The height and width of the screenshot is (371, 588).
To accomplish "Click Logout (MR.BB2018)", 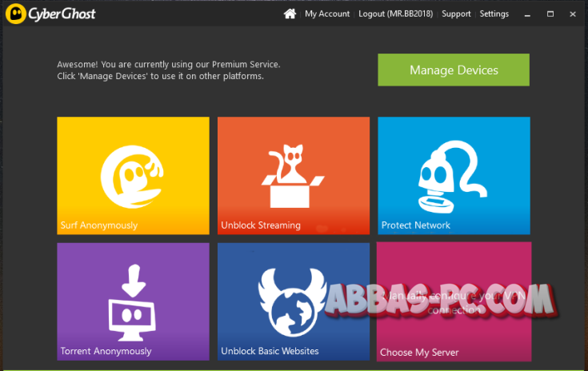I will pos(396,14).
